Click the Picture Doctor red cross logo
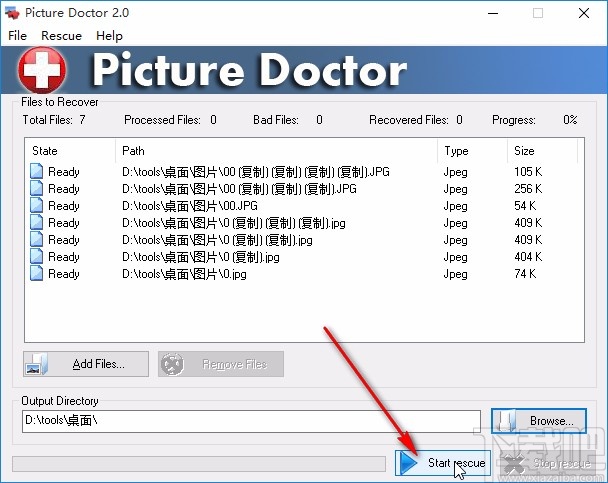Viewport: 608px width, 483px height. [42, 70]
